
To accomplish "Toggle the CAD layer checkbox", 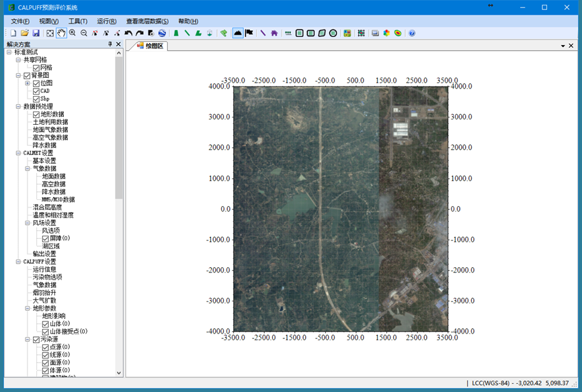I will 36,91.
